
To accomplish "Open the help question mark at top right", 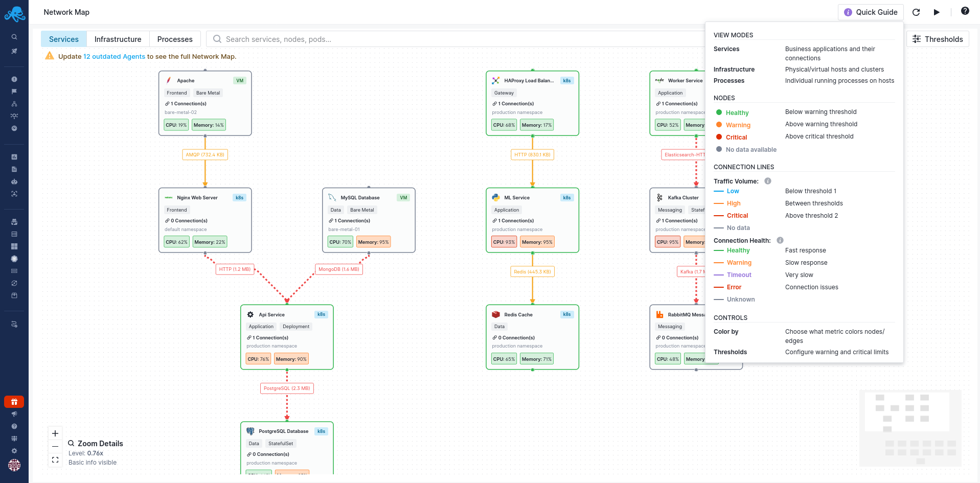I will click(x=965, y=11).
